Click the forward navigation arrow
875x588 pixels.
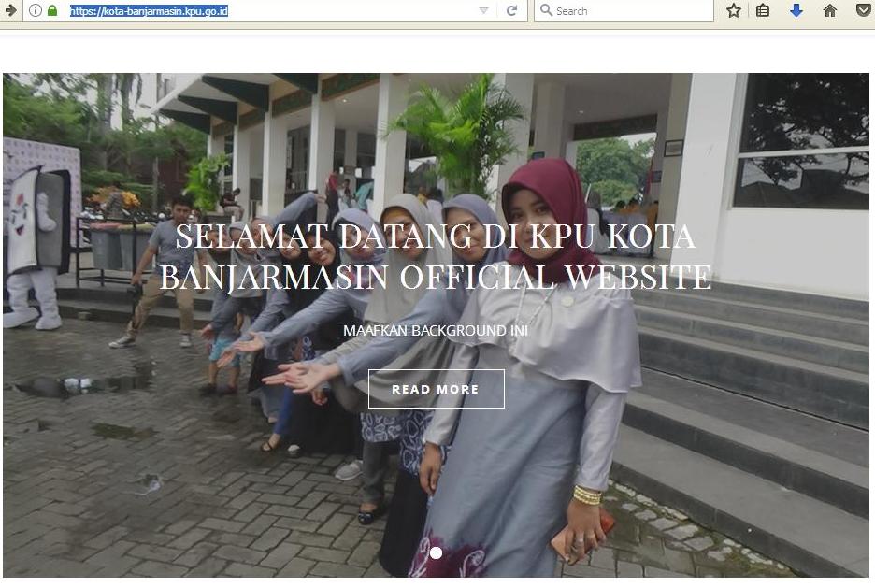[9, 10]
